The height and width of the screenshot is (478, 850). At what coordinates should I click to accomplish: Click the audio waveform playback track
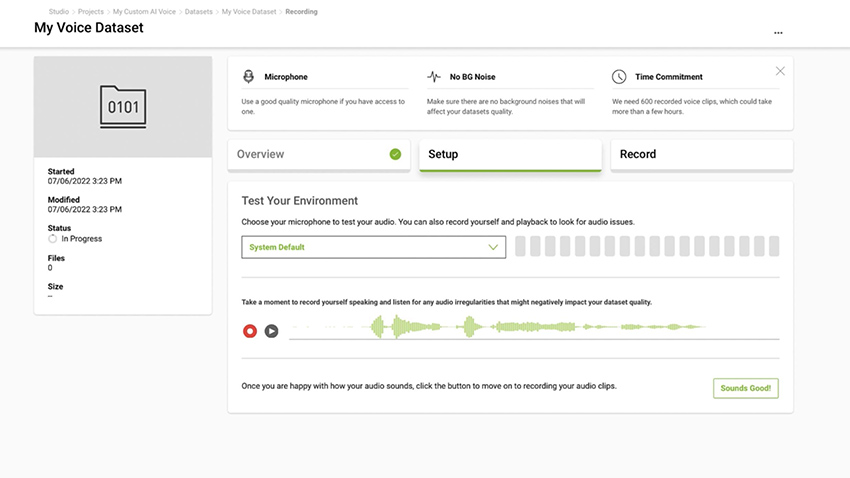pyautogui.click(x=533, y=327)
